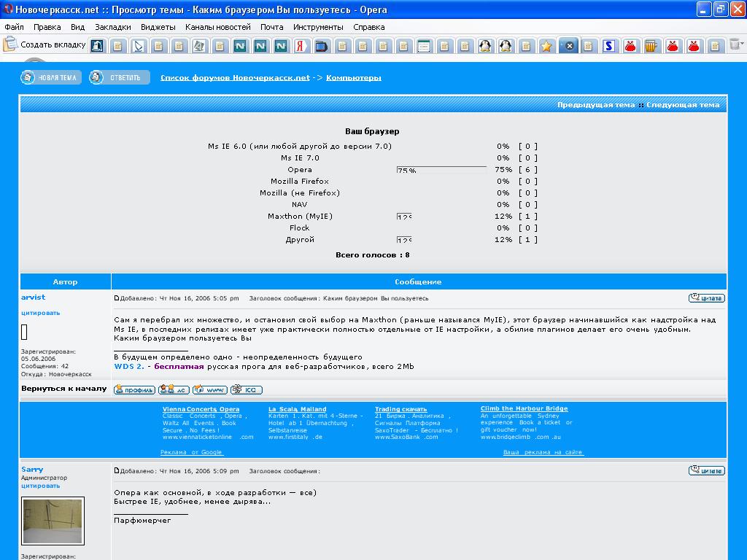Image resolution: width=747 pixels, height=560 pixels.
Task: Open the Вид menu
Action: point(77,27)
